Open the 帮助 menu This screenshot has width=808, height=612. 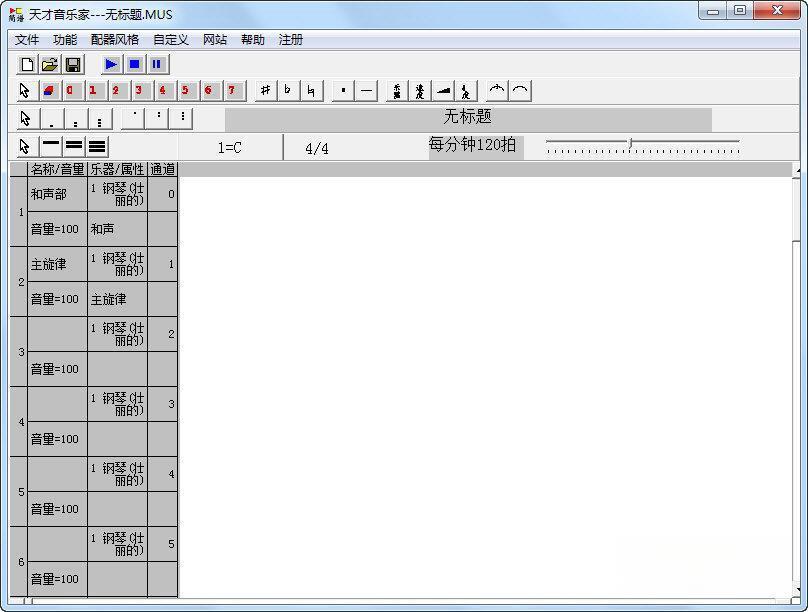tap(253, 40)
